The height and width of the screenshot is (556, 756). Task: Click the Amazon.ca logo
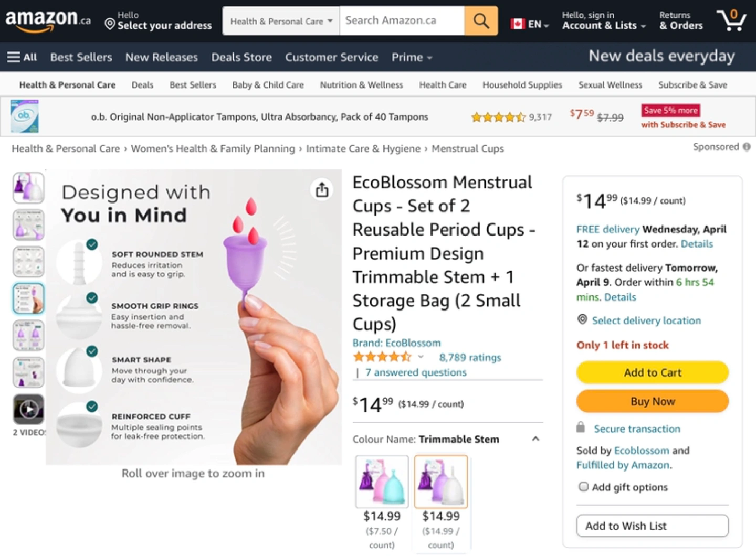point(47,21)
